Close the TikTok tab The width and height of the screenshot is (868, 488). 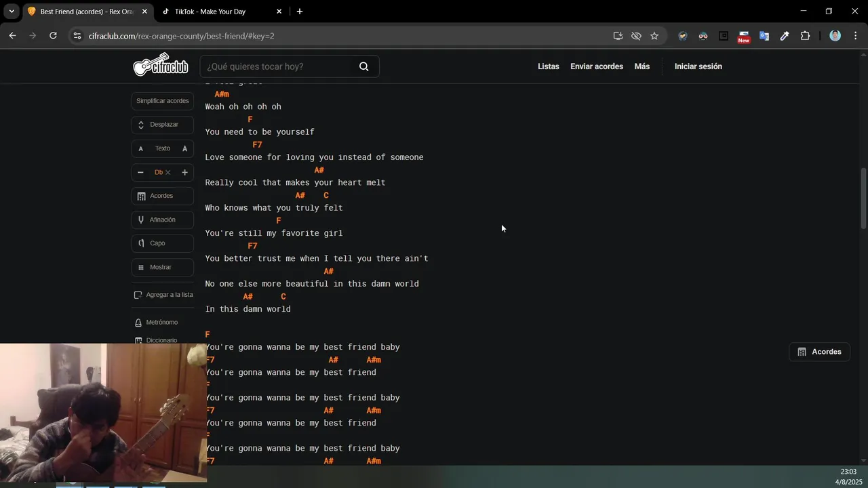click(x=279, y=12)
